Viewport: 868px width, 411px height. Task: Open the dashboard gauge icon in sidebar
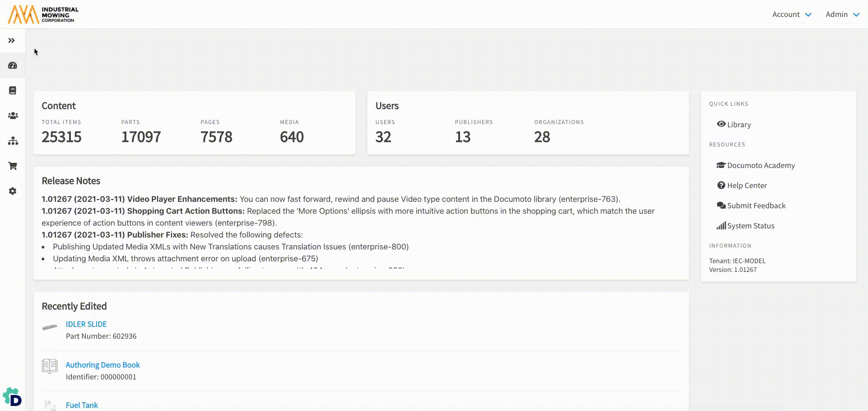[13, 65]
